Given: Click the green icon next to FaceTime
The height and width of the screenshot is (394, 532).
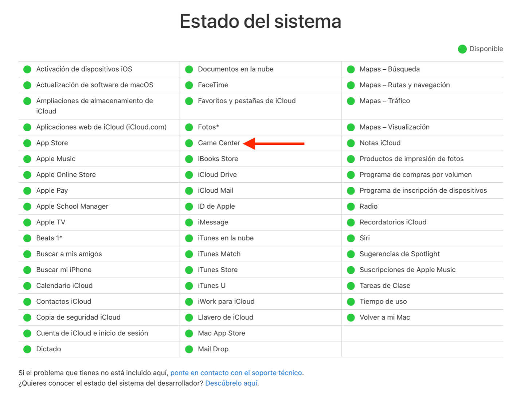Looking at the screenshot, I should 189,85.
